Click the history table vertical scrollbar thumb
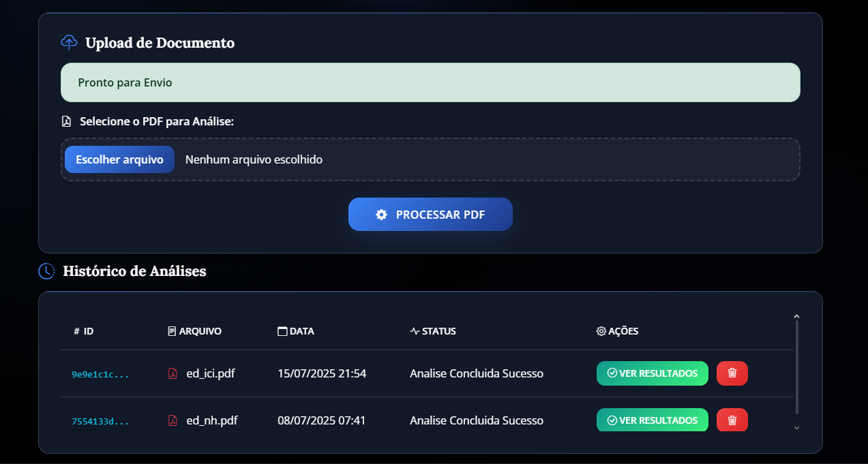This screenshot has width=868, height=464. 796,367
